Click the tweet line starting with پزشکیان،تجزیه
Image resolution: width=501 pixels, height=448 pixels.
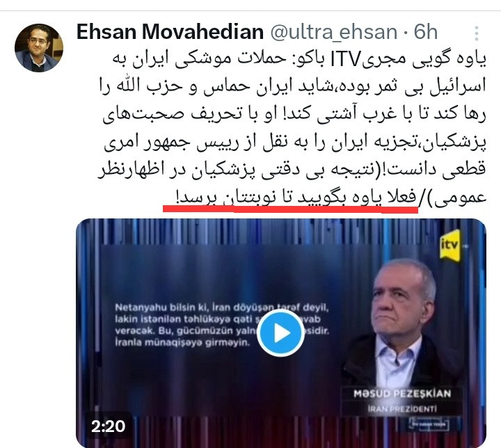(x=295, y=142)
